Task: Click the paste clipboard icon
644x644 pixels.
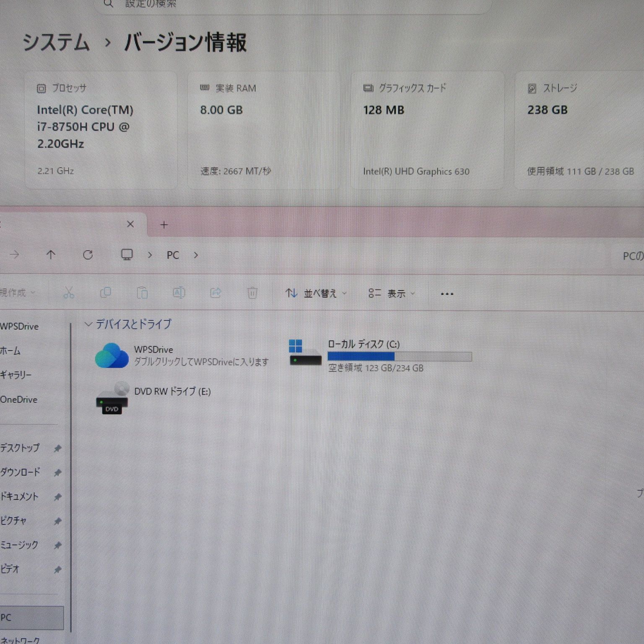Action: [x=143, y=293]
